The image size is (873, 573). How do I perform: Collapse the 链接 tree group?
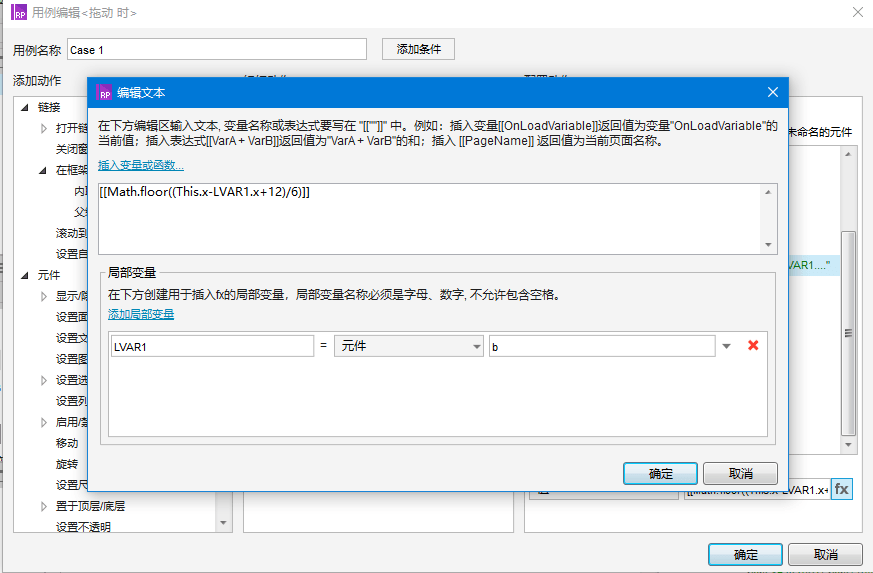(27, 107)
